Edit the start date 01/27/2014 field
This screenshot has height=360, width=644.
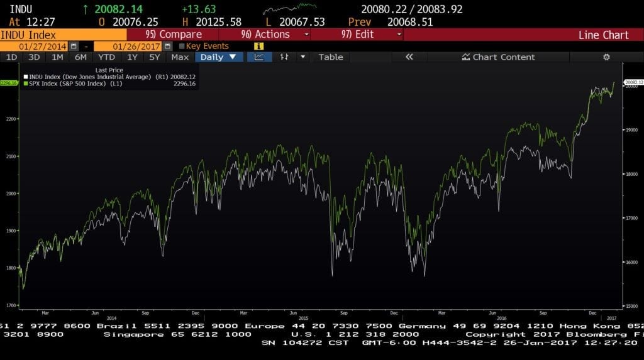(x=34, y=46)
